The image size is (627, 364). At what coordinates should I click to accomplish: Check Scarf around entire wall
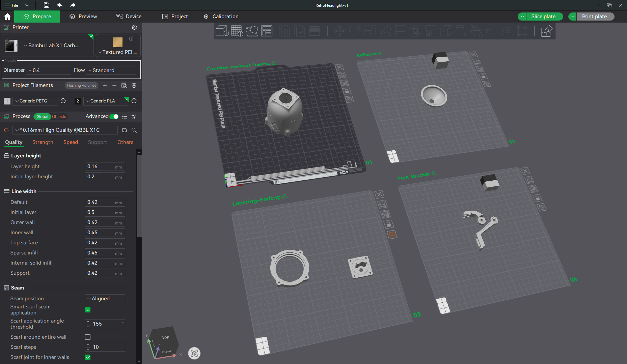88,337
